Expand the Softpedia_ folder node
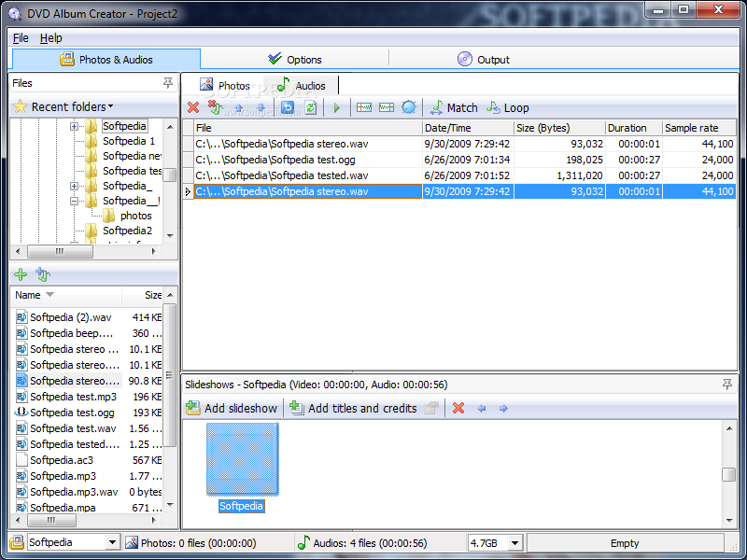The height and width of the screenshot is (560, 747). coord(74,186)
